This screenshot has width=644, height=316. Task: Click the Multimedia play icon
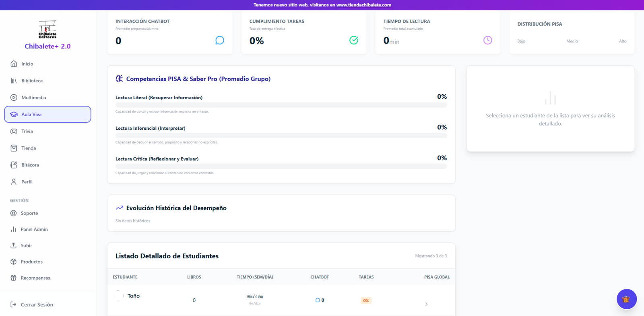[x=14, y=98]
